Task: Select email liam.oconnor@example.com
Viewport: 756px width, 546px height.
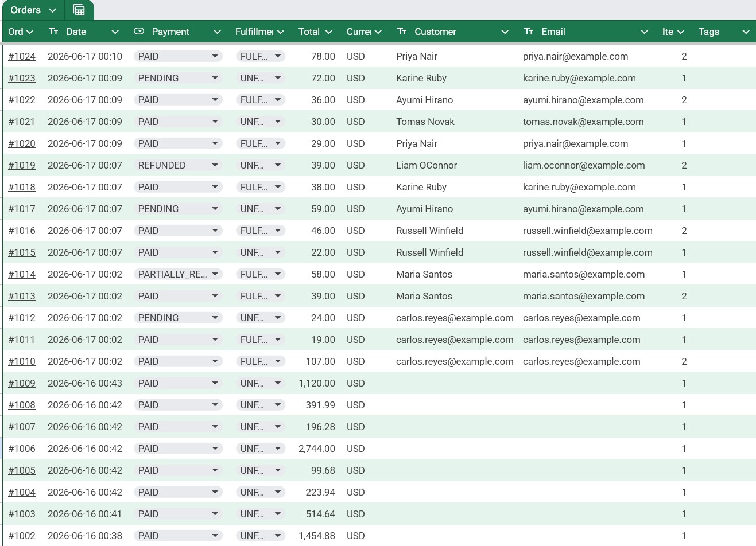Action: (x=584, y=165)
